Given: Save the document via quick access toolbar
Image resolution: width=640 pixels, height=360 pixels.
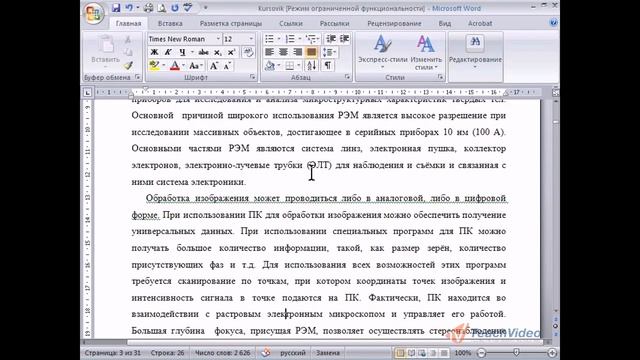Looking at the screenshot, I should 116,8.
